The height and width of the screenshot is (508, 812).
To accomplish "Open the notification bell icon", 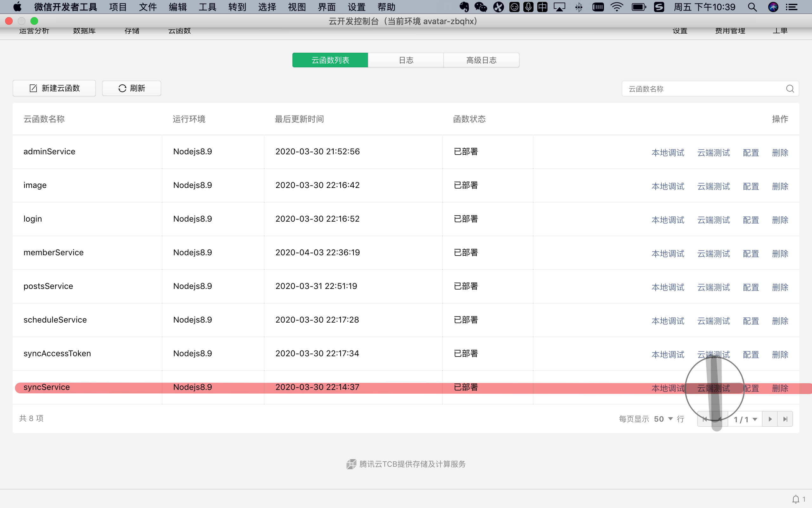I will tap(796, 499).
